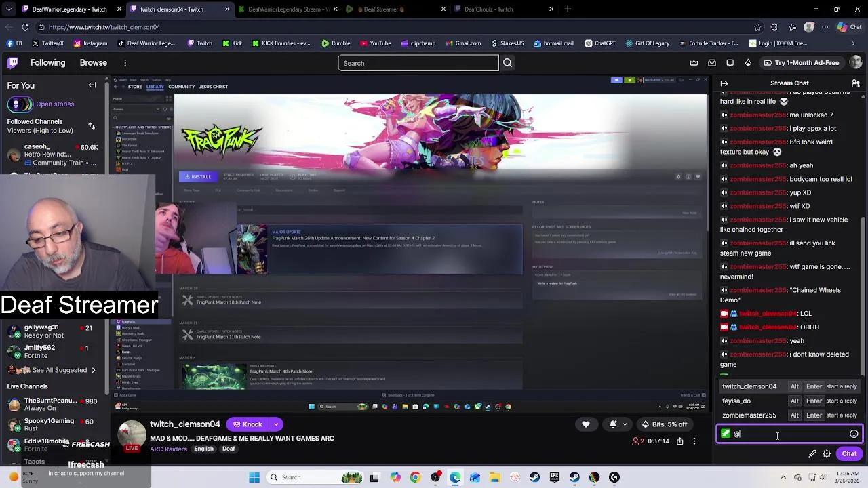Screen dimensions: 868x488
Task: Click Try 1-Month Ad-Free button
Action: pyautogui.click(x=801, y=63)
